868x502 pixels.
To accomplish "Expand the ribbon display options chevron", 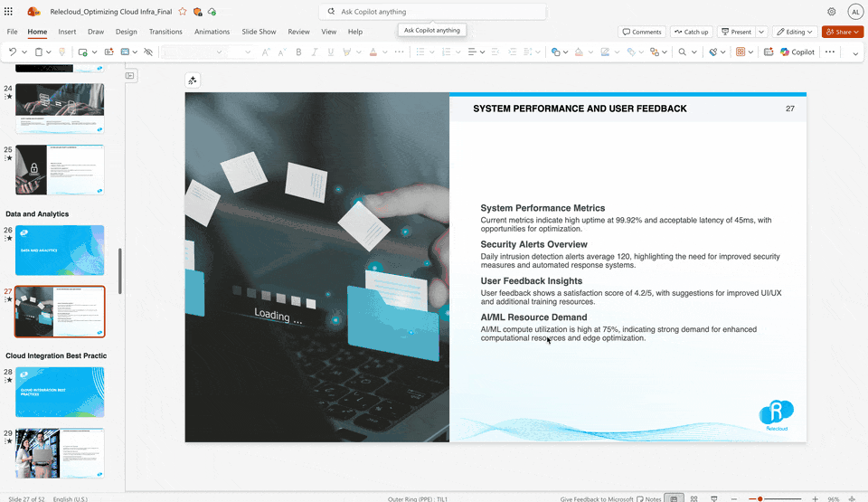I will 855,53.
